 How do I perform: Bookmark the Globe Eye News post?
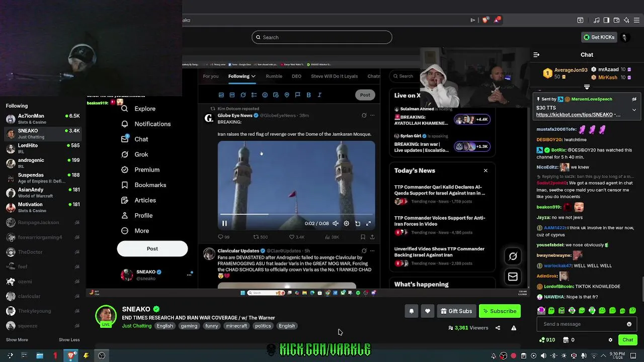363,237
